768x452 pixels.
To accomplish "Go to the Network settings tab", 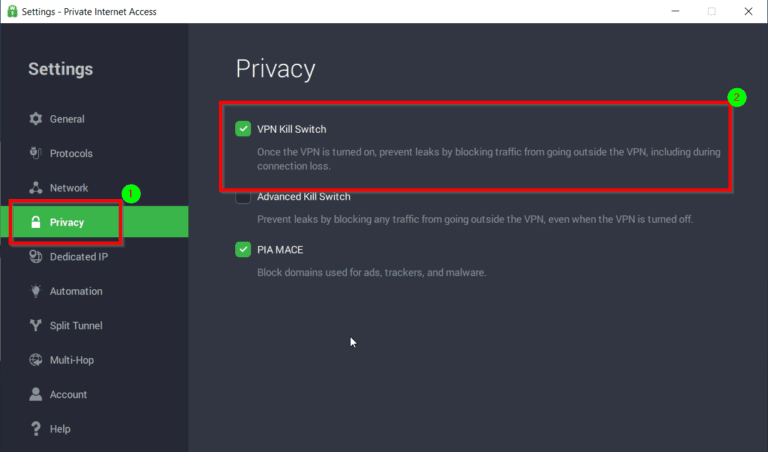I will [x=69, y=188].
